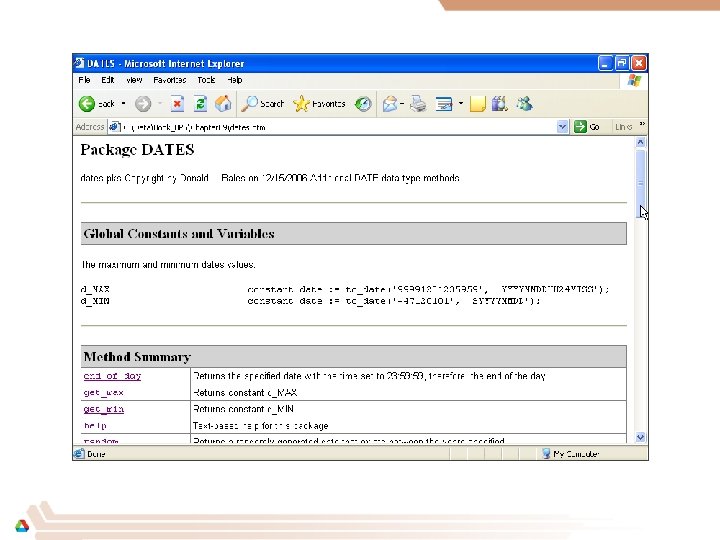Image resolution: width=720 pixels, height=540 pixels.
Task: Click the green Go button
Action: point(587,127)
